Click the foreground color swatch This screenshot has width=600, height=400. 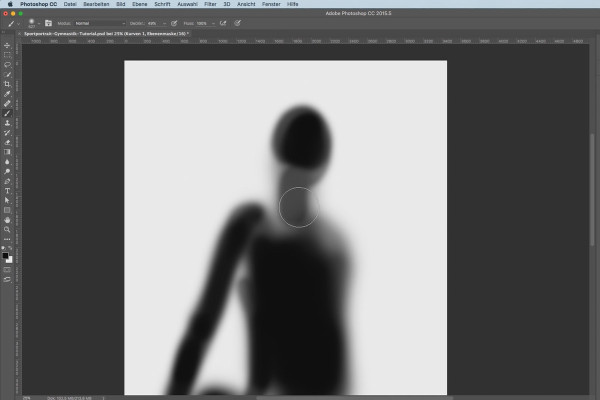click(x=5, y=255)
